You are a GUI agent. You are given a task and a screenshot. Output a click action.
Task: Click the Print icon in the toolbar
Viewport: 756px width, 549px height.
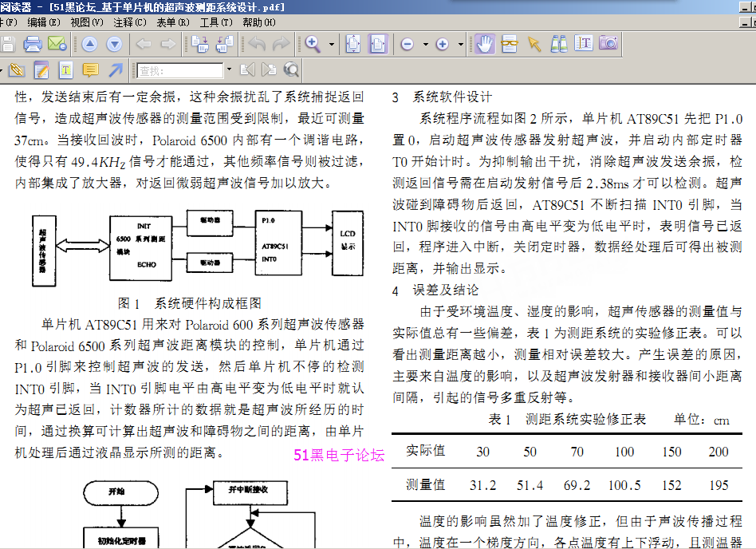click(33, 44)
